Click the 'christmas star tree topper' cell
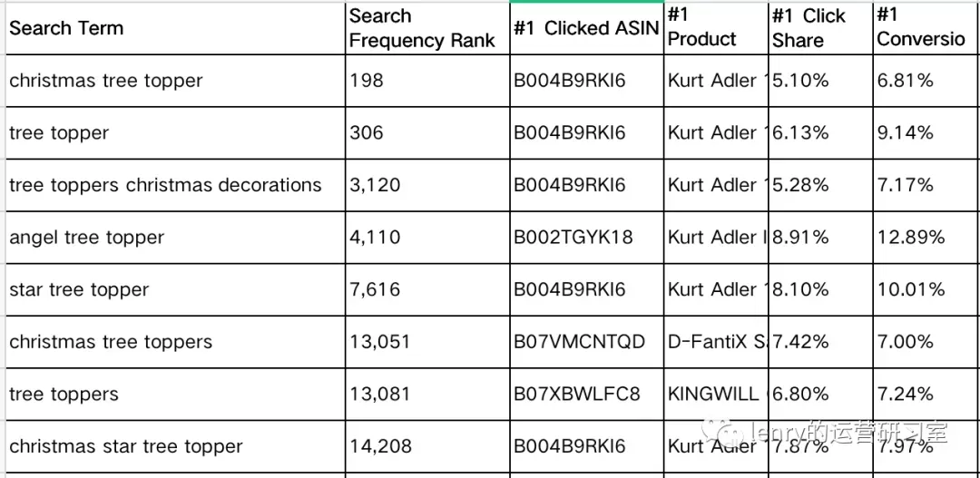Screen dimensions: 980x478 pyautogui.click(x=175, y=447)
